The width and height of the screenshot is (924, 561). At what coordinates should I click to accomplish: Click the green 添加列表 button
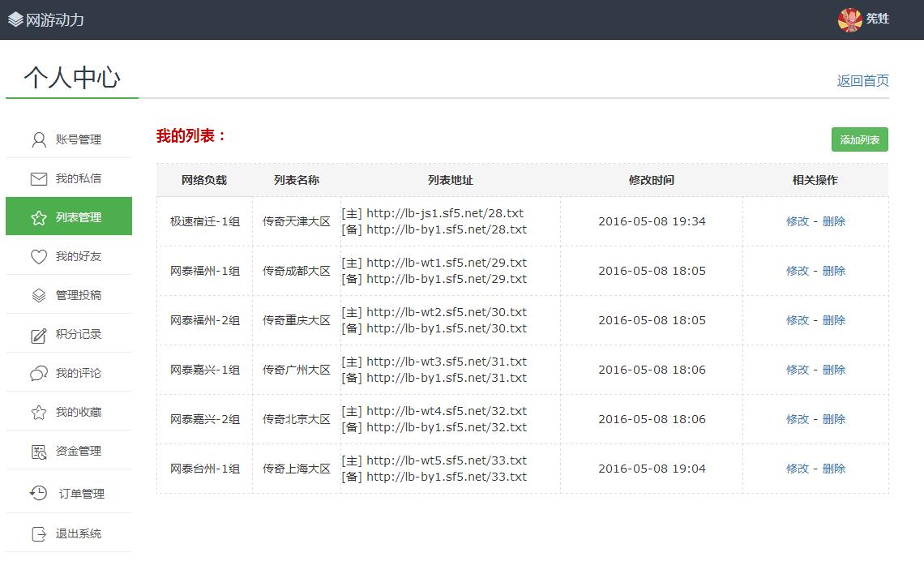point(860,139)
